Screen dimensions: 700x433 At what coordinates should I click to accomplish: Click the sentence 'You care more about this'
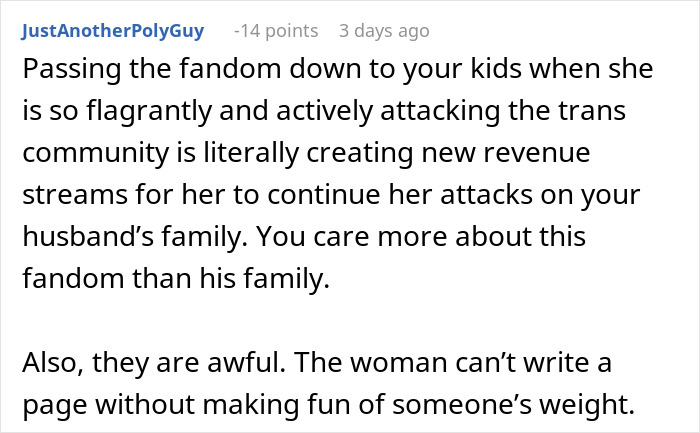421,236
